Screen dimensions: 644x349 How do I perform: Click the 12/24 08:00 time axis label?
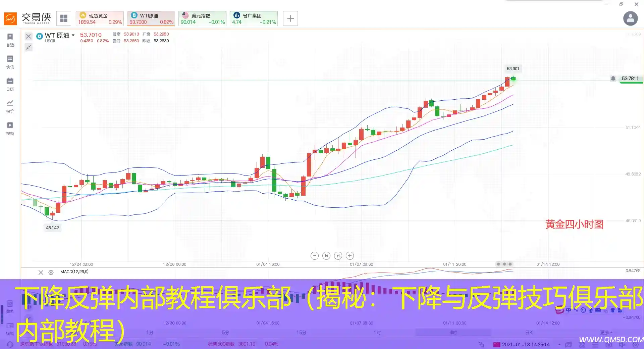coord(81,264)
